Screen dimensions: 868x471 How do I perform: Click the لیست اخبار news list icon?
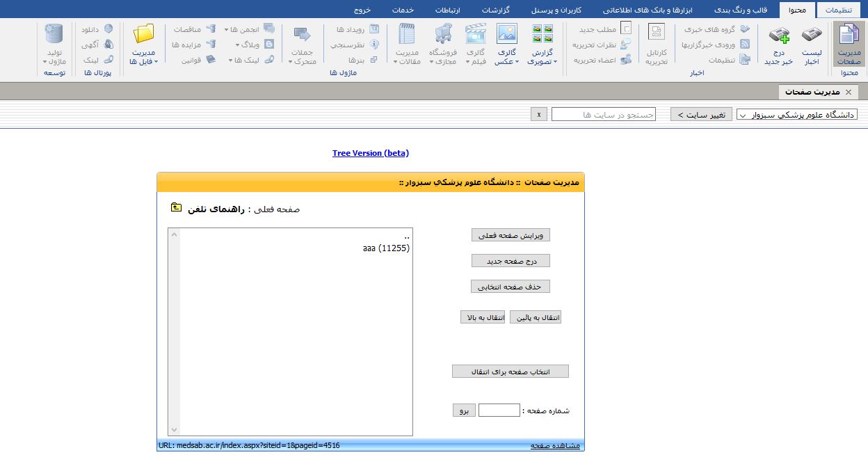[x=811, y=35]
